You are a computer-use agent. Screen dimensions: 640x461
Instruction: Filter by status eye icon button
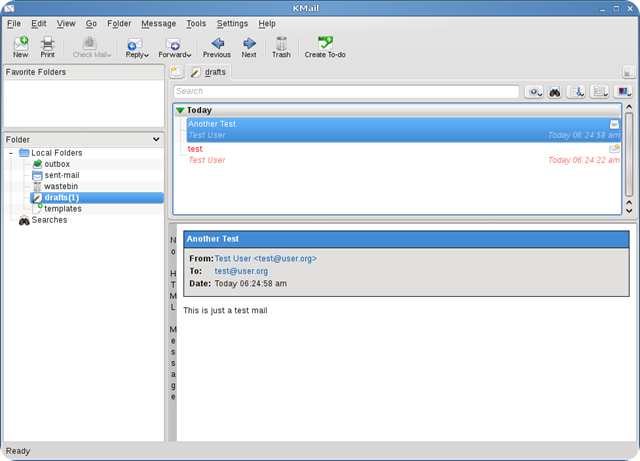click(x=534, y=92)
